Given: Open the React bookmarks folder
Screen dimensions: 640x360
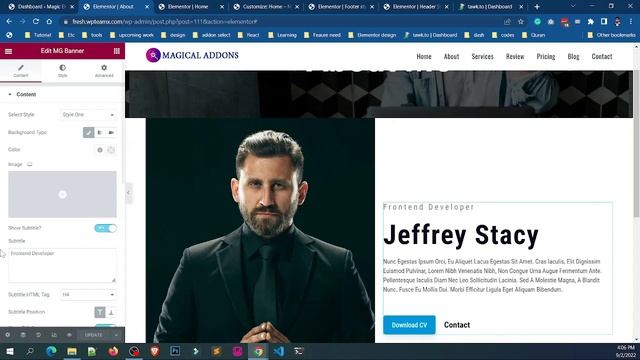Looking at the screenshot, I should click(x=249, y=35).
